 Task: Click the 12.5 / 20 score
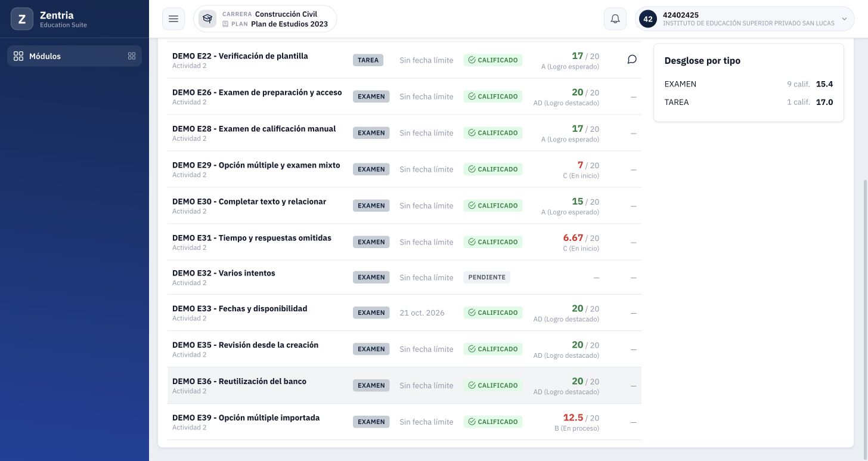(x=581, y=418)
